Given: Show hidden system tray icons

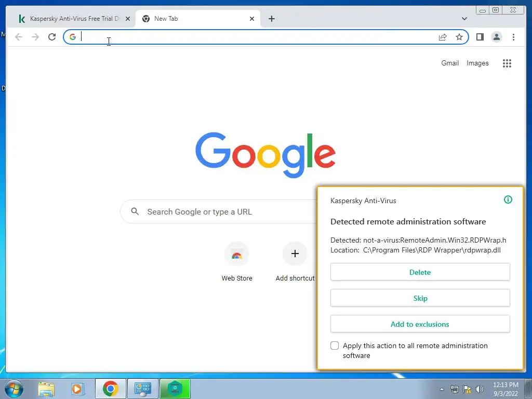Looking at the screenshot, I should click(442, 389).
